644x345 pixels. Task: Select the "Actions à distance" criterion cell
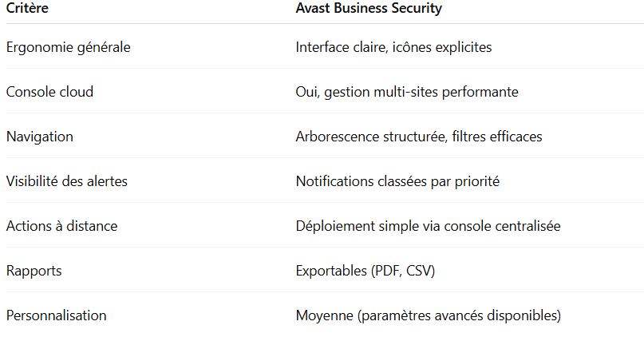tap(61, 226)
